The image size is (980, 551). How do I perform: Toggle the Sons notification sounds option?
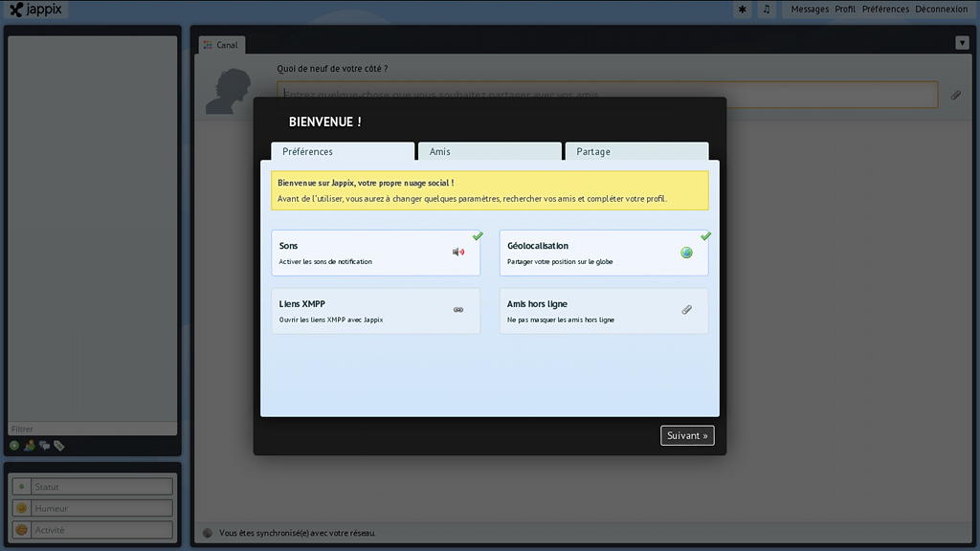375,253
